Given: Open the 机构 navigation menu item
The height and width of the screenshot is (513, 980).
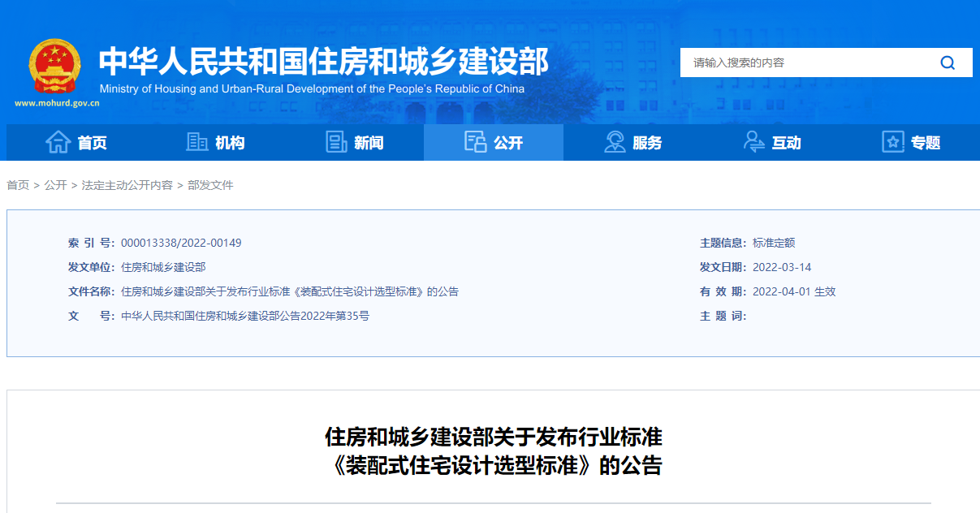Looking at the screenshot, I should coord(230,143).
